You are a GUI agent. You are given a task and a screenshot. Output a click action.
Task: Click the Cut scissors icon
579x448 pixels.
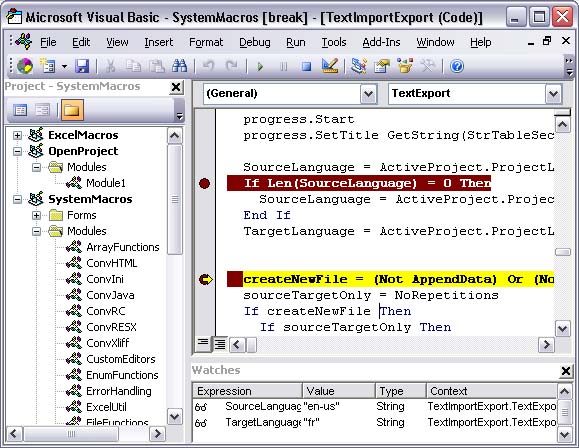coord(110,66)
